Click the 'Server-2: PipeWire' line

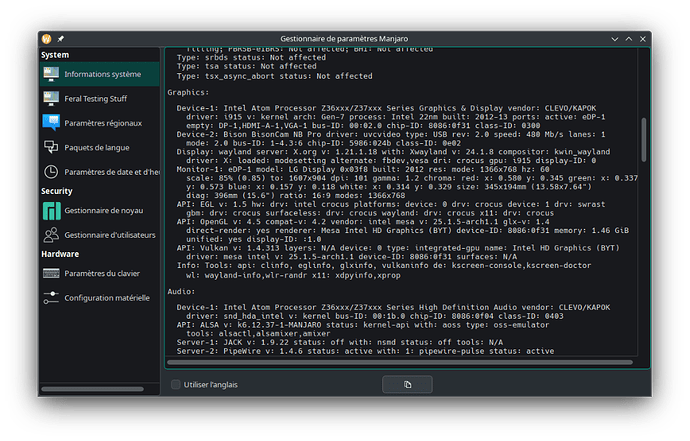tap(365, 351)
